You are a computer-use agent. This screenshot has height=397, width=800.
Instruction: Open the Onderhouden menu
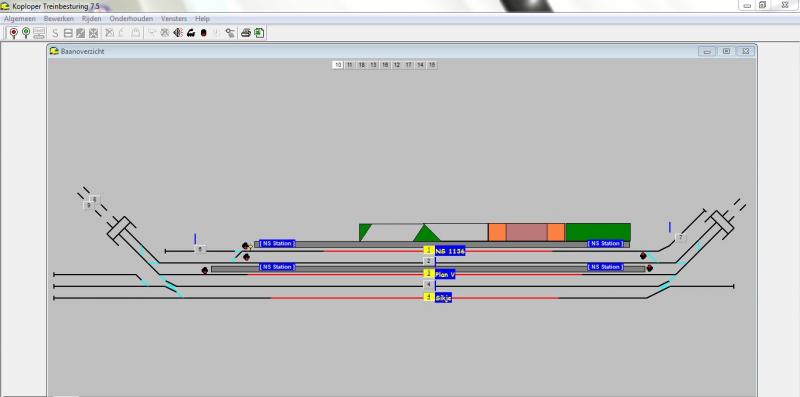click(x=131, y=19)
